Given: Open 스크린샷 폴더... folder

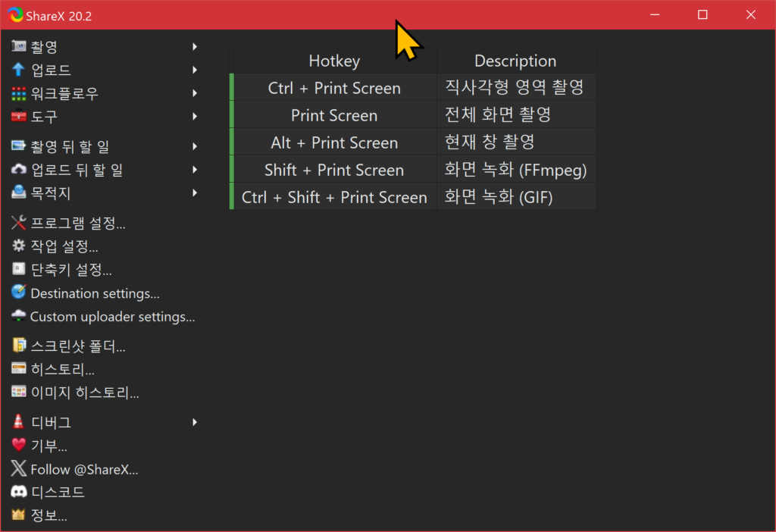Looking at the screenshot, I should point(104,346).
